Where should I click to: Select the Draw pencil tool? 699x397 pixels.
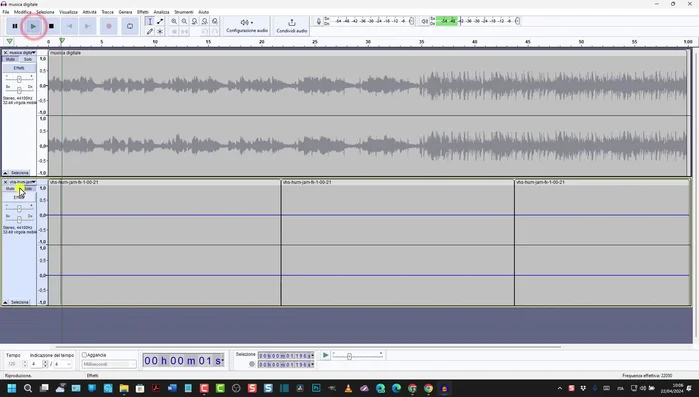pyautogui.click(x=150, y=32)
